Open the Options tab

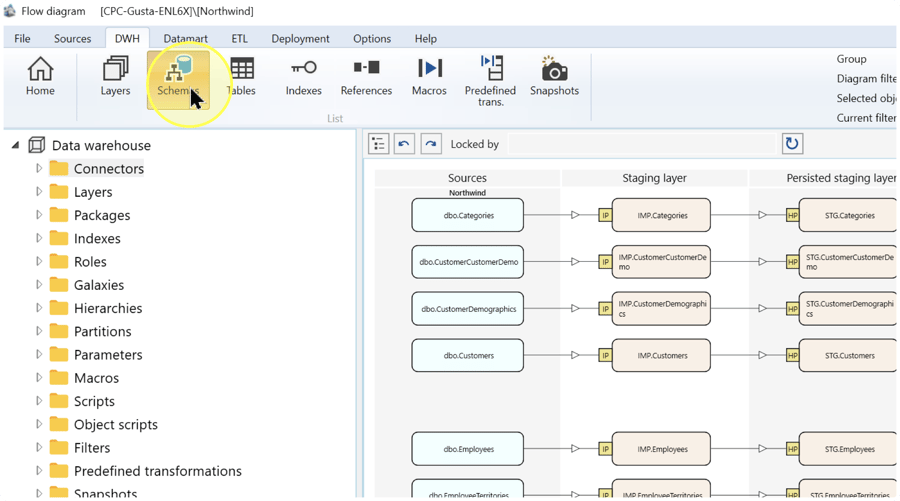[372, 38]
